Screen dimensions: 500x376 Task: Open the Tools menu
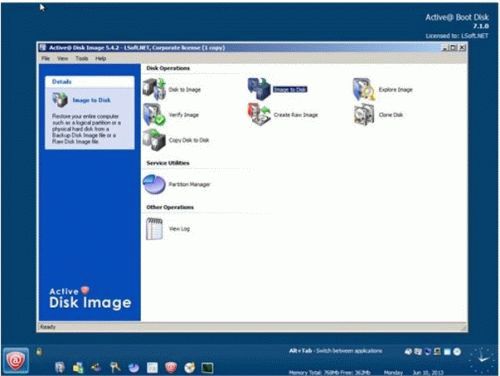pyautogui.click(x=82, y=58)
